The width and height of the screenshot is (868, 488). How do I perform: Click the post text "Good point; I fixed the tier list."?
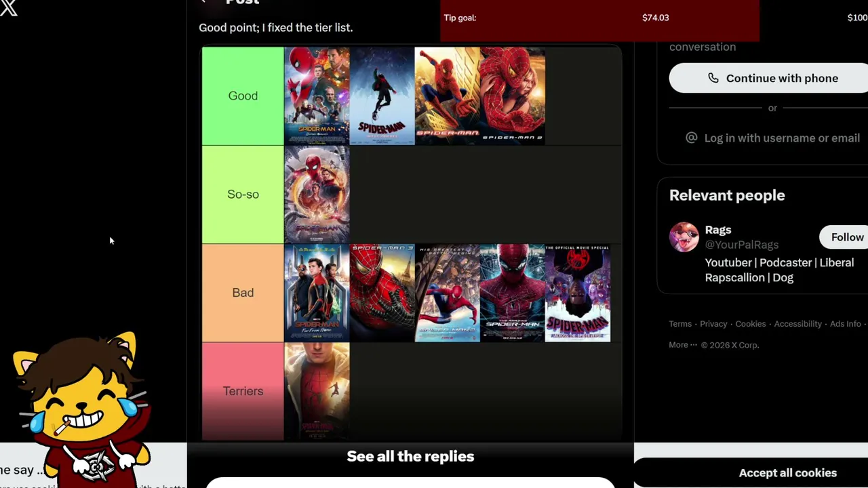(x=276, y=28)
